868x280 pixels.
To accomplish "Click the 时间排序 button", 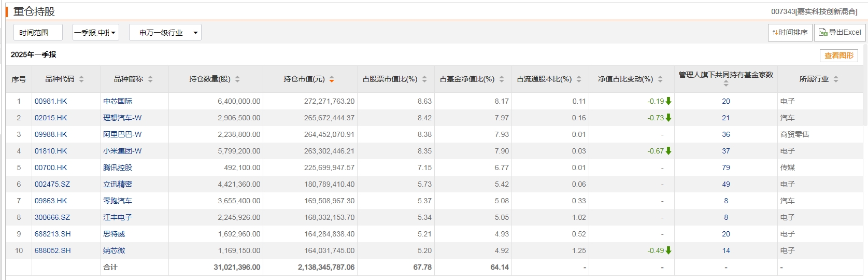I will point(790,32).
